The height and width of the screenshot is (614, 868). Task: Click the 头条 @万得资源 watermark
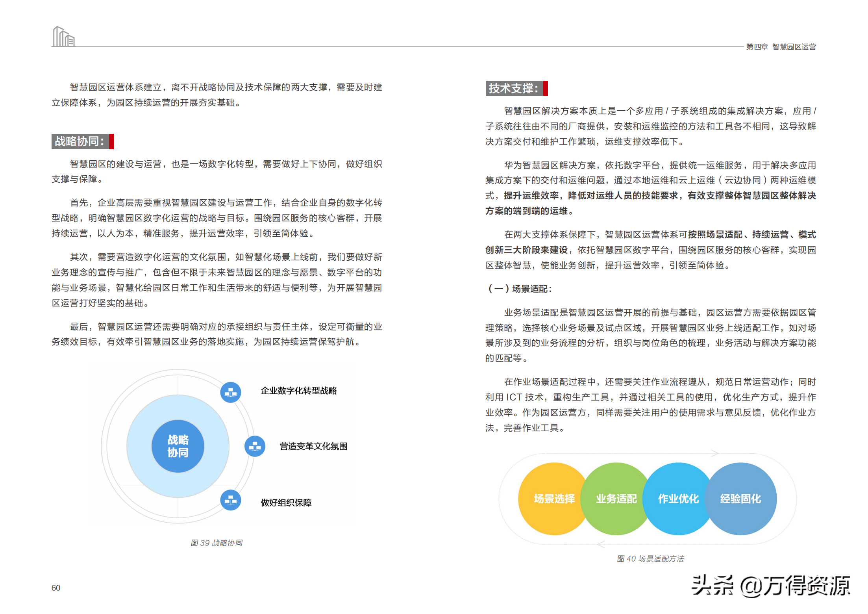[770, 586]
